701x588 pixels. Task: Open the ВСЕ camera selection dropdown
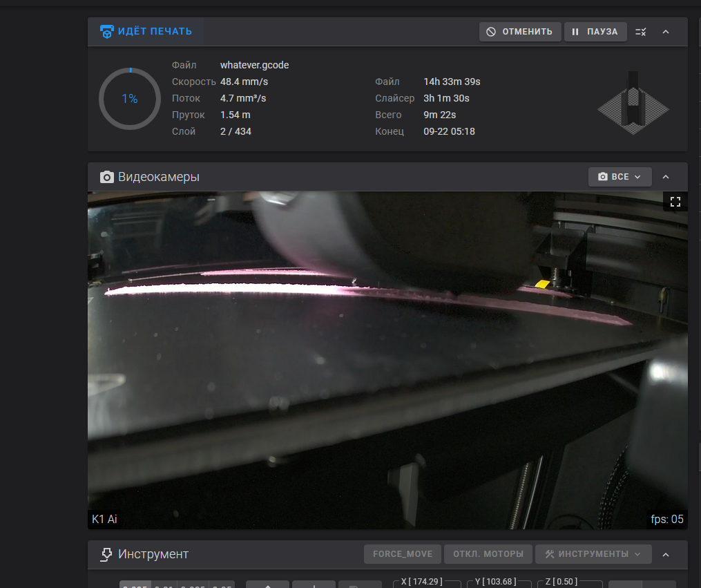click(x=620, y=177)
